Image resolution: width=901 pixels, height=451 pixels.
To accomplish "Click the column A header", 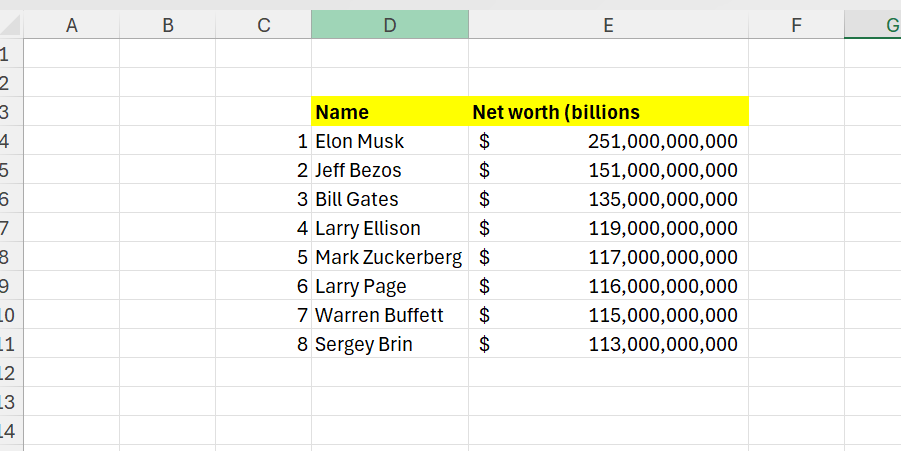I will pos(71,25).
